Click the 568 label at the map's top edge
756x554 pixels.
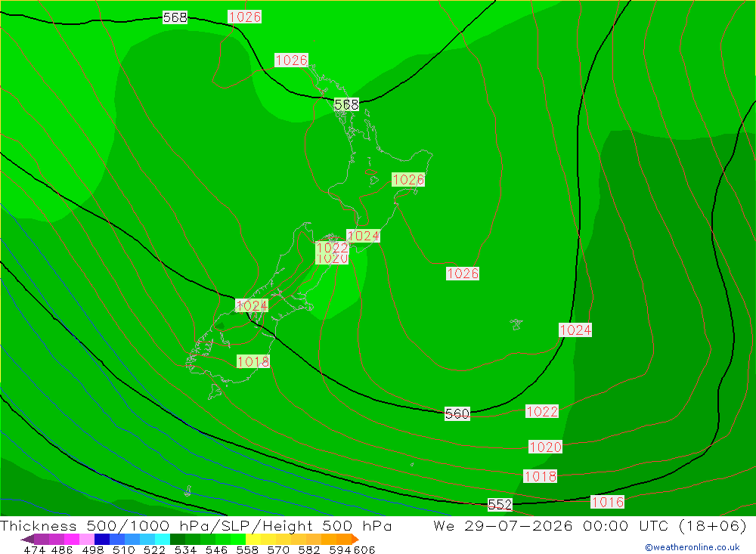pyautogui.click(x=175, y=17)
